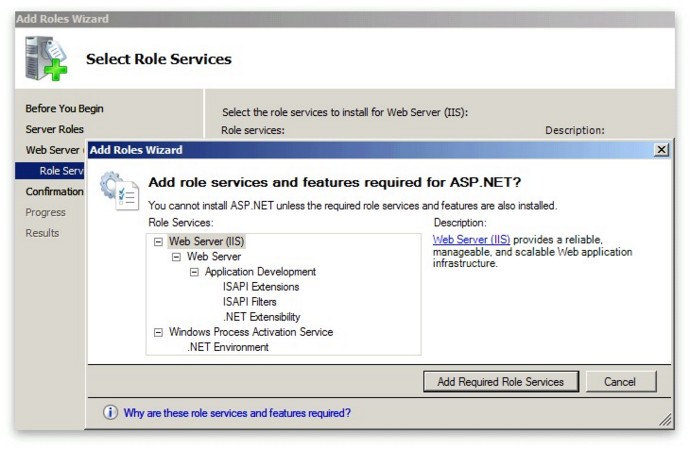This screenshot has width=690, height=449.
Task: Collapse the Web Server child node
Action: [176, 257]
